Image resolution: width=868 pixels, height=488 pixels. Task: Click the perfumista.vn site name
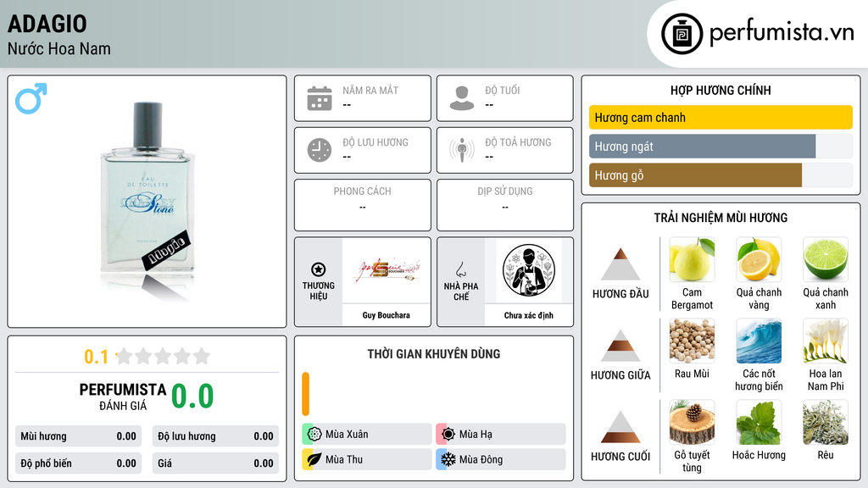point(782,33)
